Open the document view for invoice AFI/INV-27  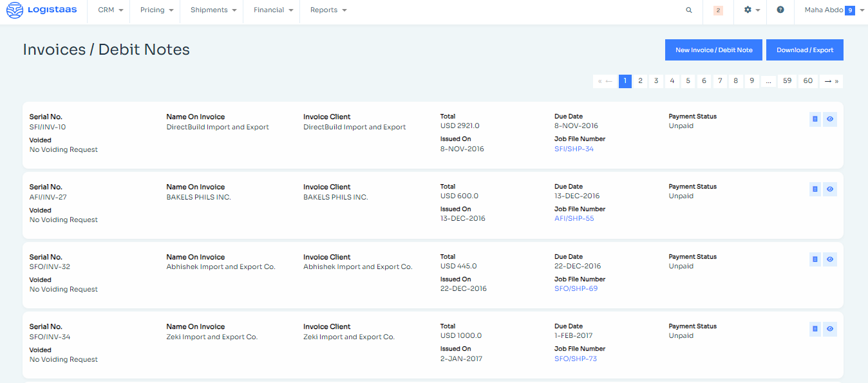point(815,189)
